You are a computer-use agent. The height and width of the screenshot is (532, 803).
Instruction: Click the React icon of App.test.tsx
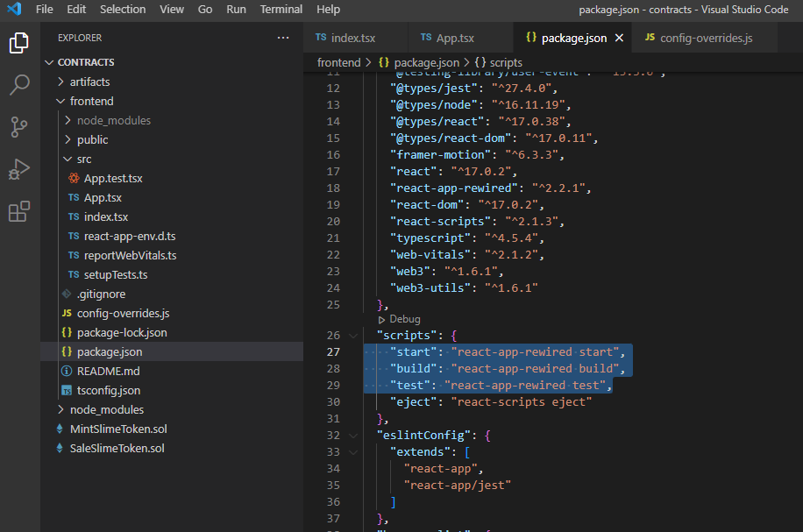coord(74,178)
